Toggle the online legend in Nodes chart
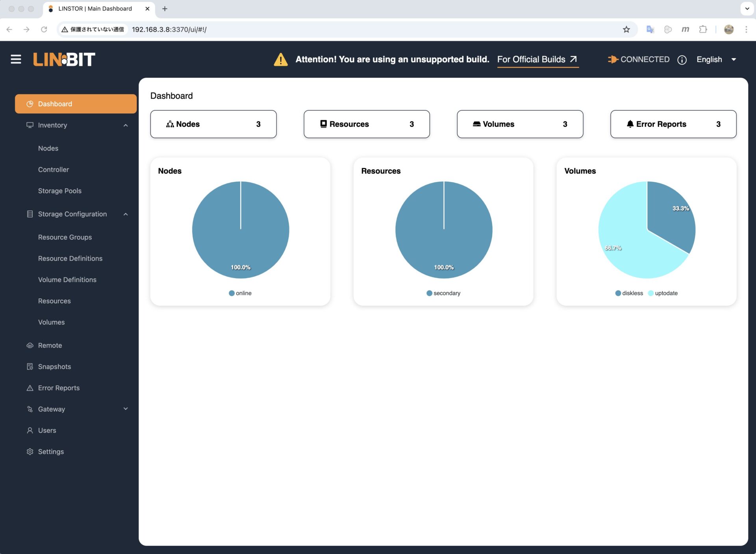The image size is (756, 554). click(240, 293)
